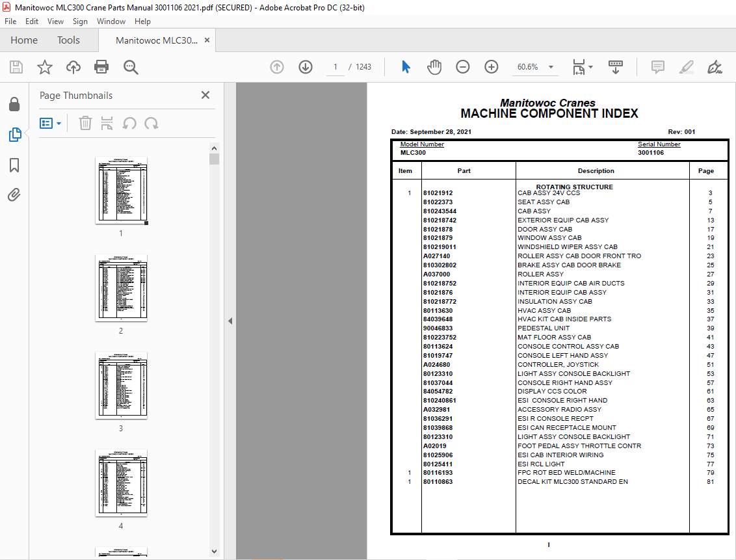The width and height of the screenshot is (736, 560).
Task: Close the Manitowoc document tab
Action: point(207,40)
